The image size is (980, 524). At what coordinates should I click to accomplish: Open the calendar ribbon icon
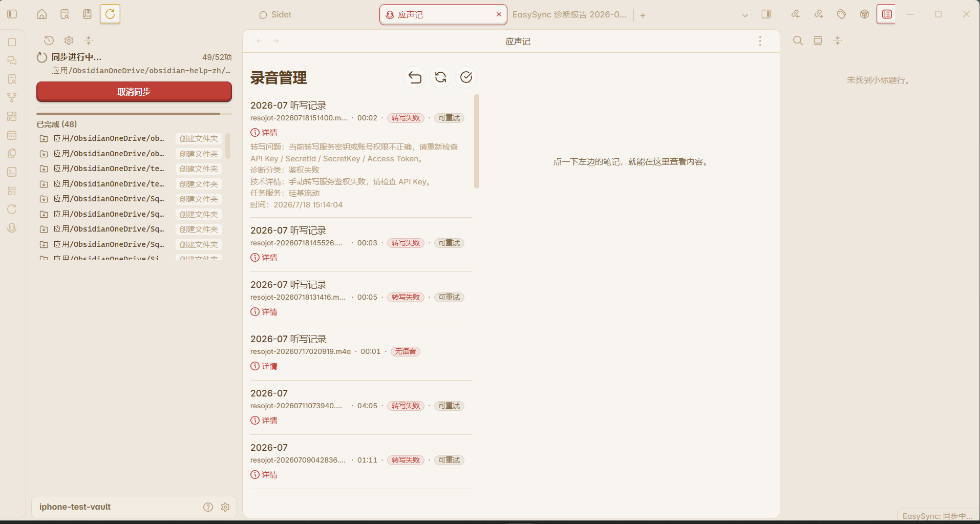click(x=12, y=135)
